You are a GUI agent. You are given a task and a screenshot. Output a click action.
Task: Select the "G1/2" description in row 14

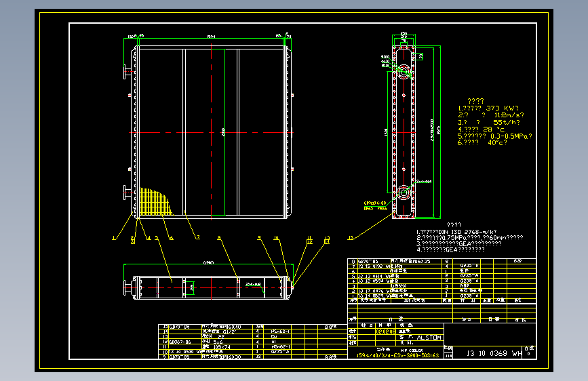[228, 332]
